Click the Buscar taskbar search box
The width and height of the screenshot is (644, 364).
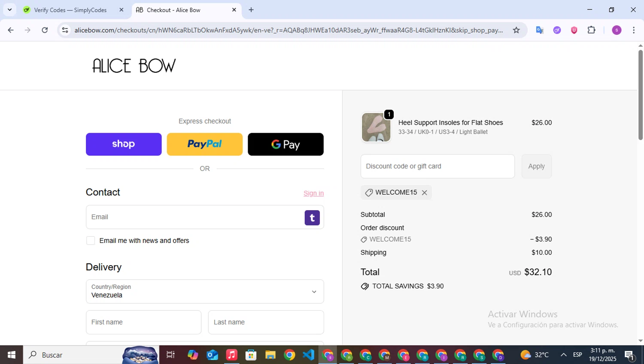91,355
